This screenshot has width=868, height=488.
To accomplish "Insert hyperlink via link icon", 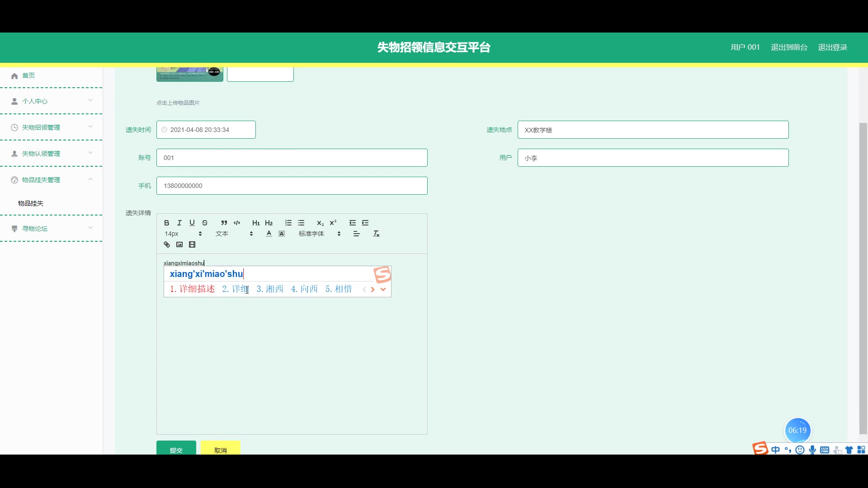I will 167,244.
